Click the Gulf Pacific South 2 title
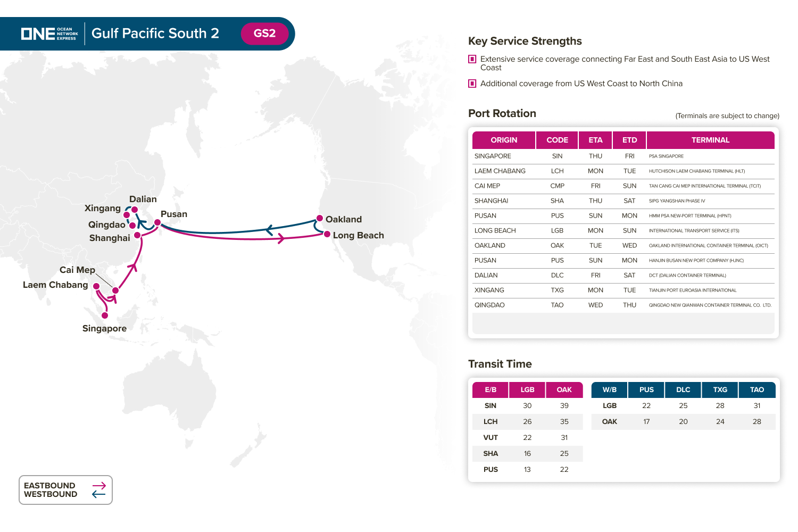The height and width of the screenshot is (532, 798). tap(155, 34)
